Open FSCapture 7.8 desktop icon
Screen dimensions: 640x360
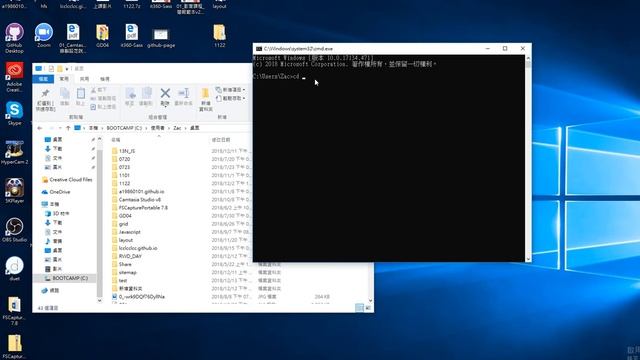[14, 311]
